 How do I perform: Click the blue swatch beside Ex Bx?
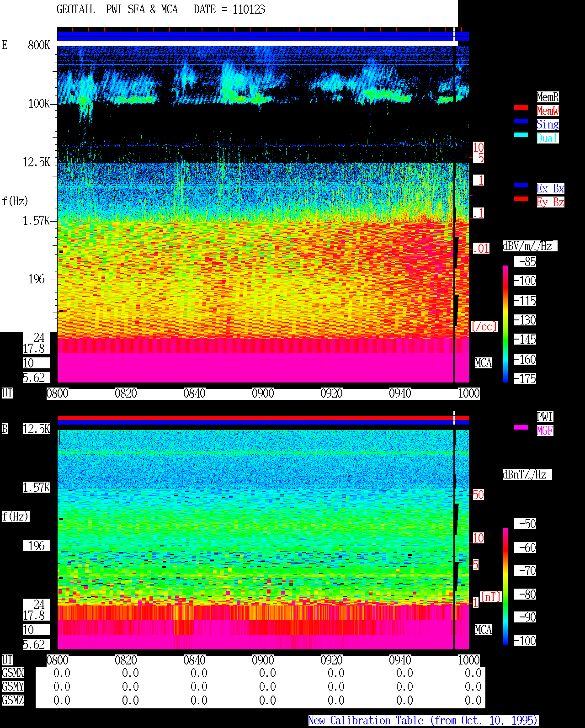[521, 185]
